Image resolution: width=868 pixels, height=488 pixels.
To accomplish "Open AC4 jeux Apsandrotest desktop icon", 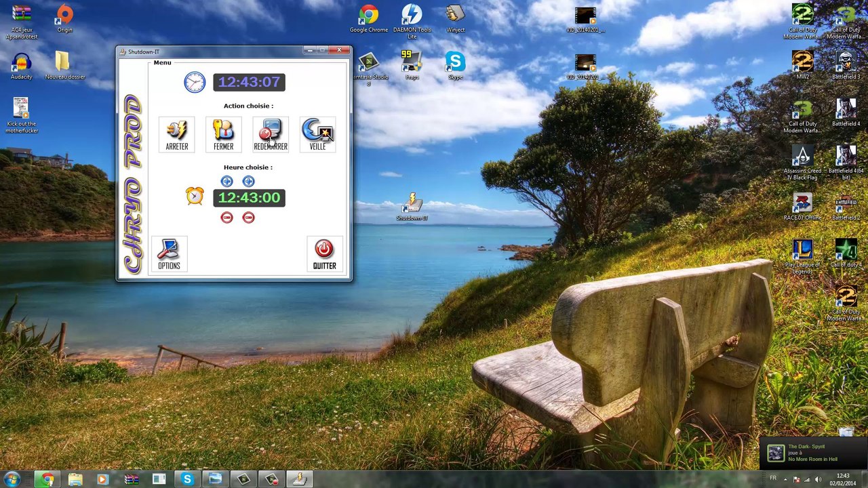I will (x=21, y=21).
